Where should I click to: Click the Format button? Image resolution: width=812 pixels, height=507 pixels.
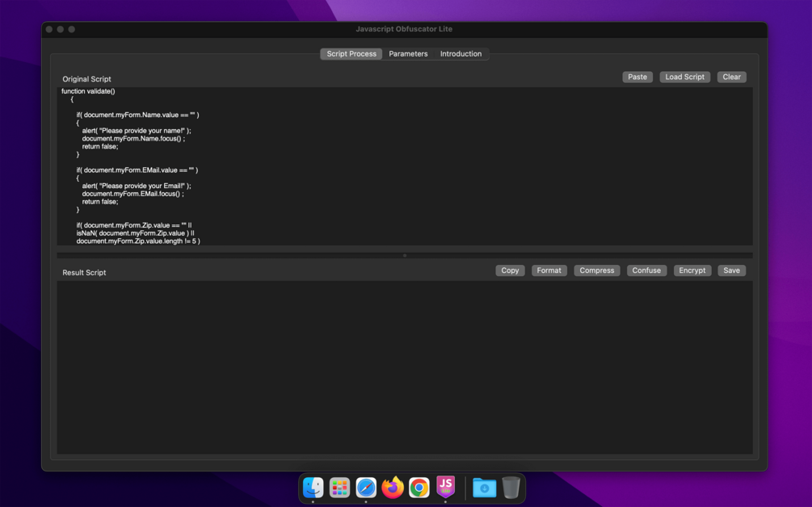pos(549,270)
